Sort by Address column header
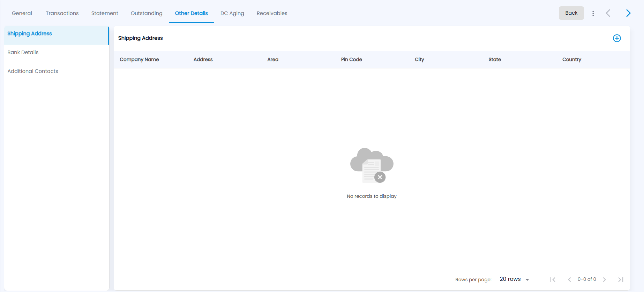 (203, 60)
